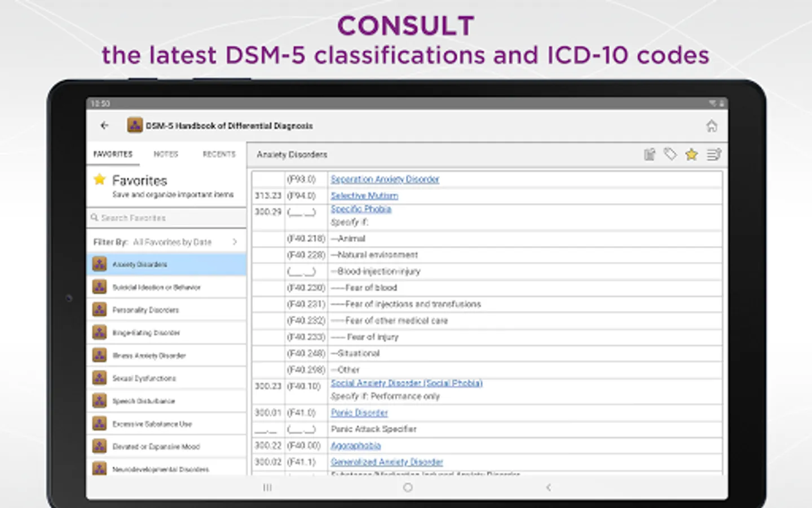Click the 300.23 code cell
Image resolution: width=812 pixels, height=508 pixels.
(268, 386)
